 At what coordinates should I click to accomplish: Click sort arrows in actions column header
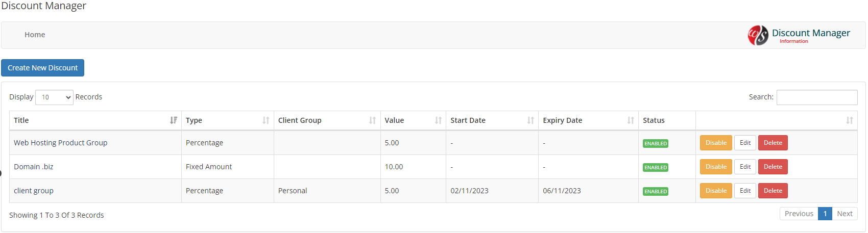click(x=850, y=120)
